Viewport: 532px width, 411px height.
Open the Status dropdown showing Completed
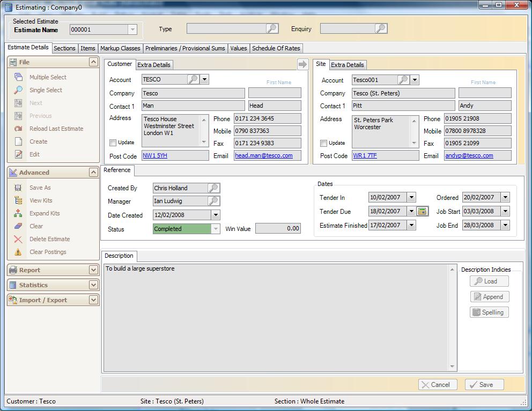pyautogui.click(x=216, y=229)
